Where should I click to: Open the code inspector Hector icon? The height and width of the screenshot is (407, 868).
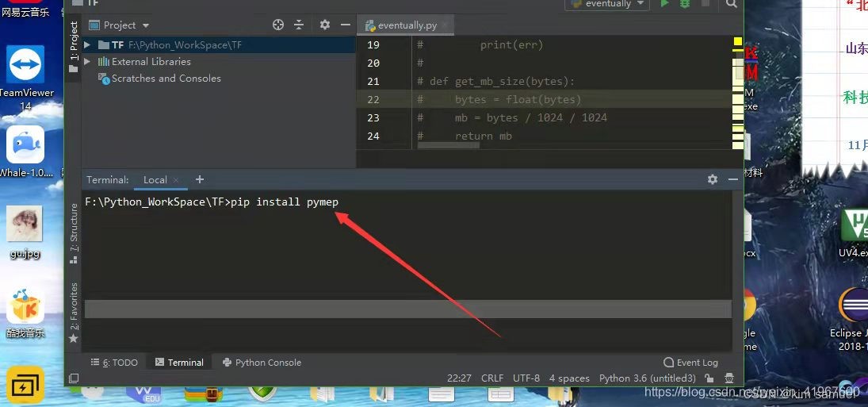[x=729, y=378]
